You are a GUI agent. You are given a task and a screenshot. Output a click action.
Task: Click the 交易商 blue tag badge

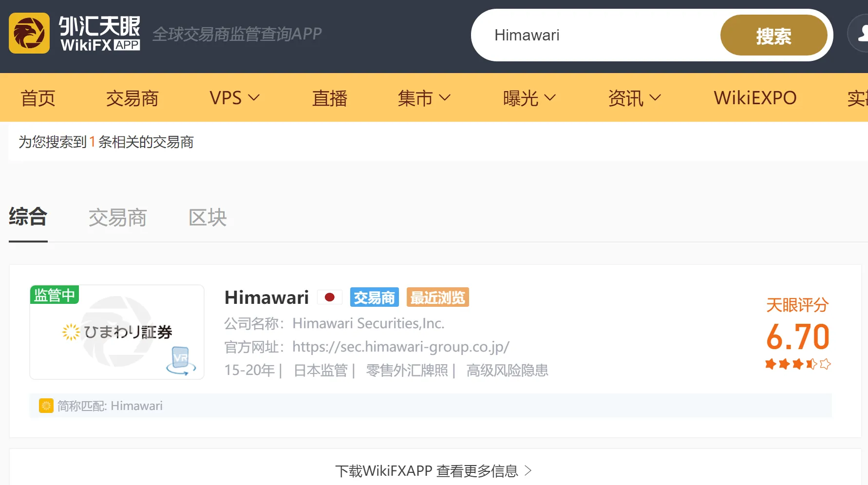[374, 297]
